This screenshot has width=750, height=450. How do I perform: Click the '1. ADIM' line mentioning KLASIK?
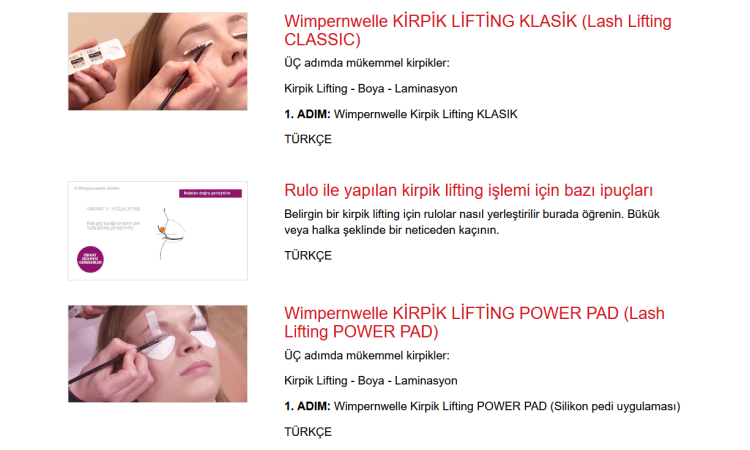click(400, 114)
